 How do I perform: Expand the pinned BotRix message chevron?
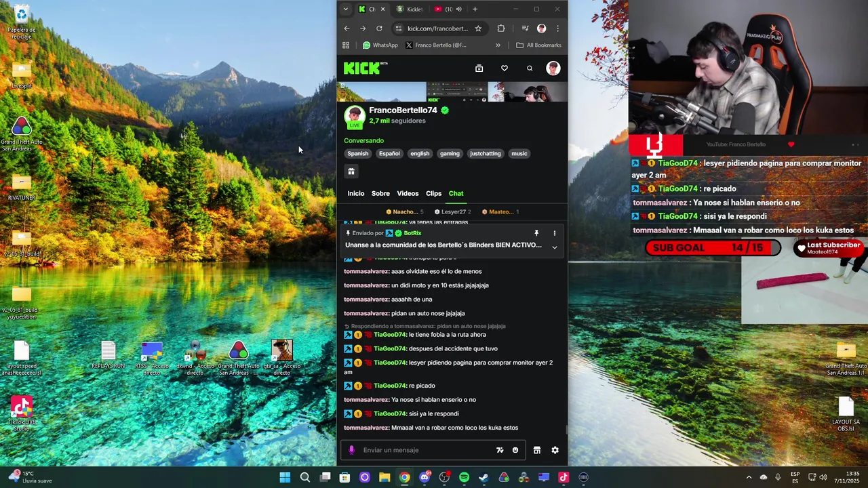tap(554, 247)
